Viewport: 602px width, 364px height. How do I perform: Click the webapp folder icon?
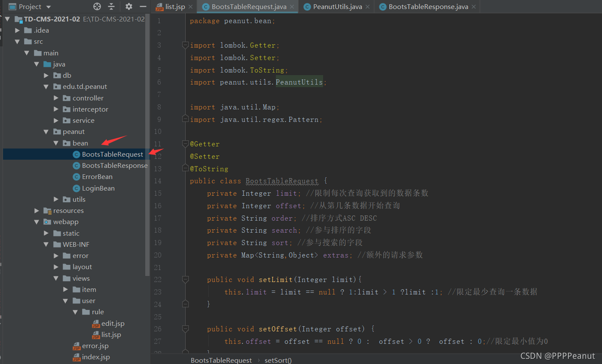tap(47, 222)
